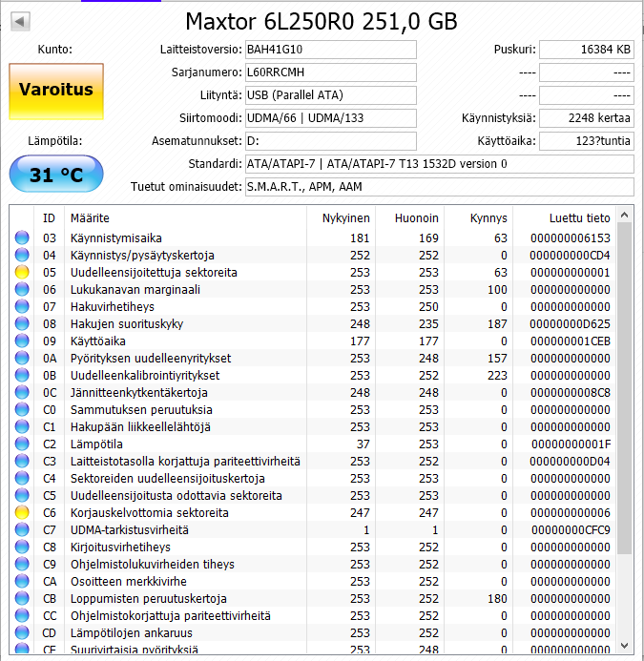644x661 pixels.
Task: Click the blue status orb for 04 Käynnistys/pysäytyskertoja
Action: click(22, 255)
